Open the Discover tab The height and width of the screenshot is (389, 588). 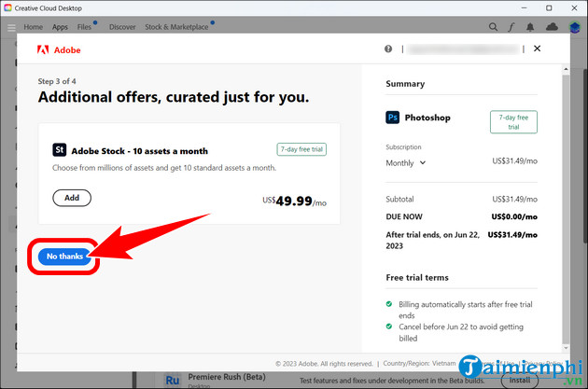point(122,27)
